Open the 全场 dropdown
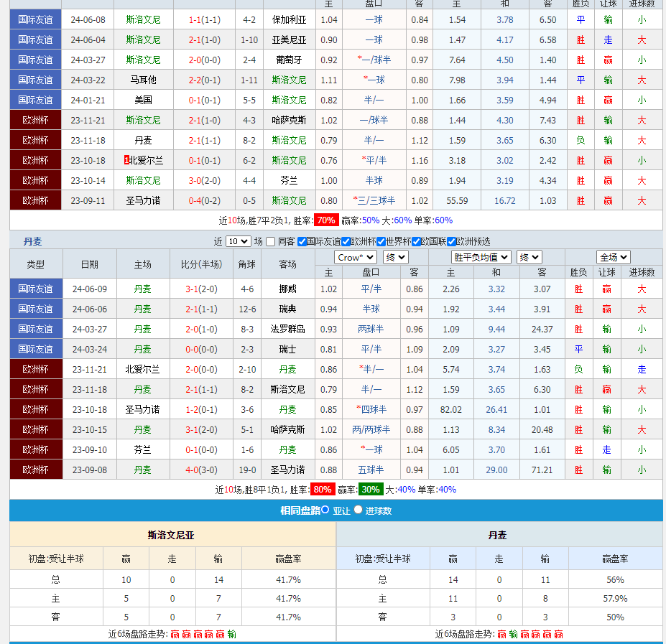Screen dimensions: 666x644 [x=614, y=257]
